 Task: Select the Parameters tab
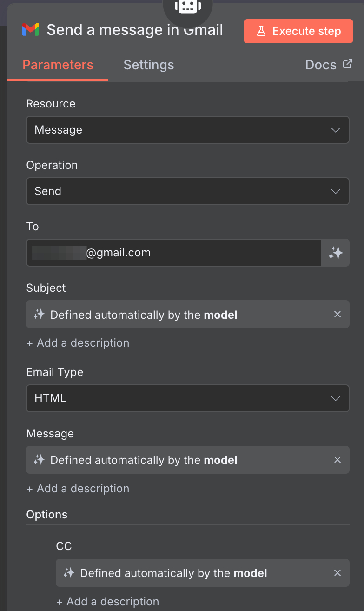click(x=57, y=65)
